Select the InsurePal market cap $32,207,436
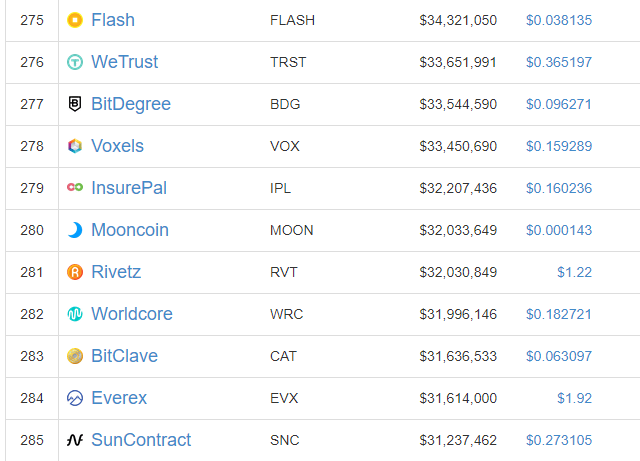The width and height of the screenshot is (640, 461). coord(458,188)
